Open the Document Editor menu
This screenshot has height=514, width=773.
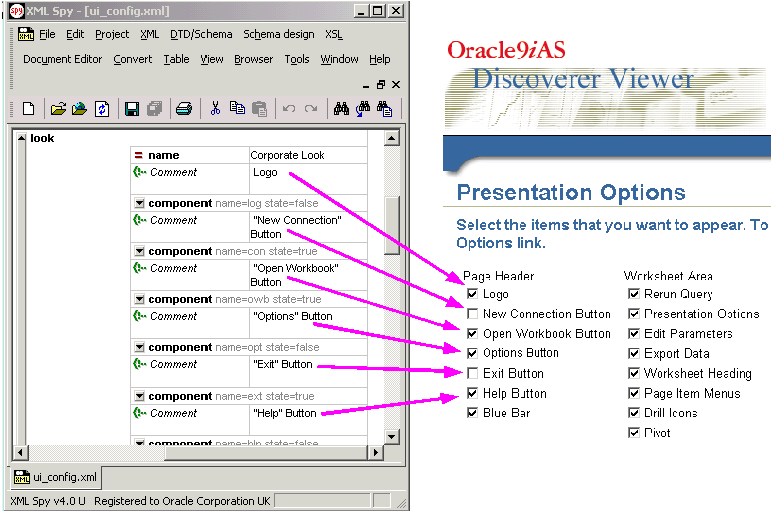63,59
